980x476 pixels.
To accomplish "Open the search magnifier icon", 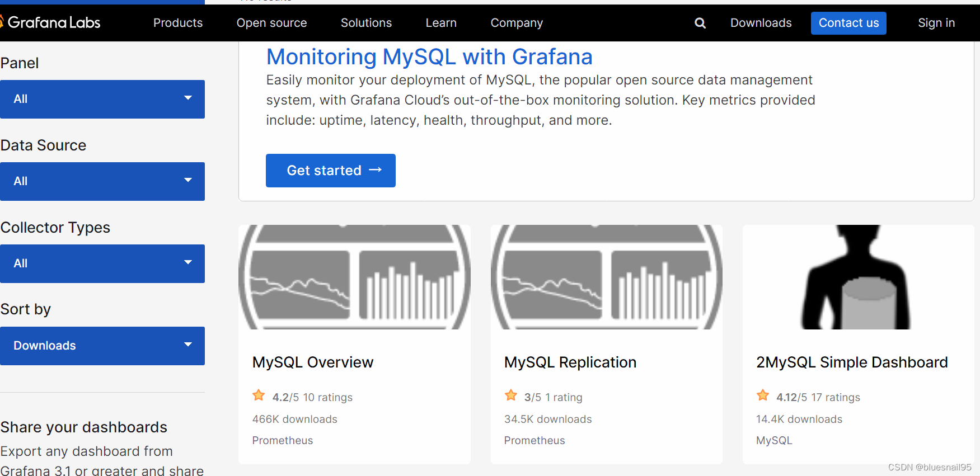I will pos(700,23).
